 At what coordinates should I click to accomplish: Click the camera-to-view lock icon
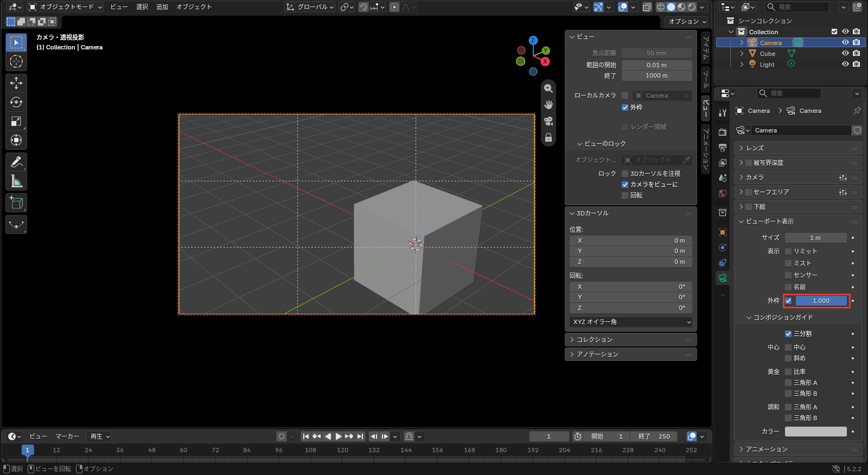tap(548, 137)
